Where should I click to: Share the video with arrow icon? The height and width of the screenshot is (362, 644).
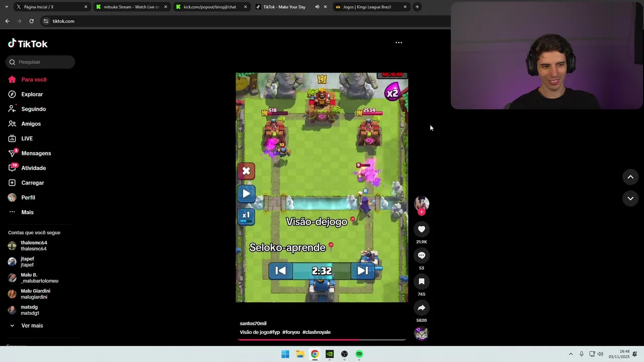click(422, 308)
